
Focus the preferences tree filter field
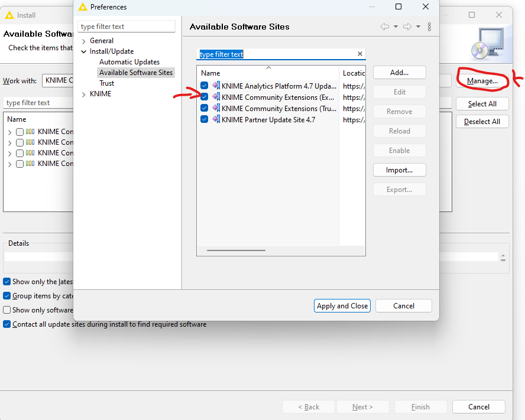127,27
